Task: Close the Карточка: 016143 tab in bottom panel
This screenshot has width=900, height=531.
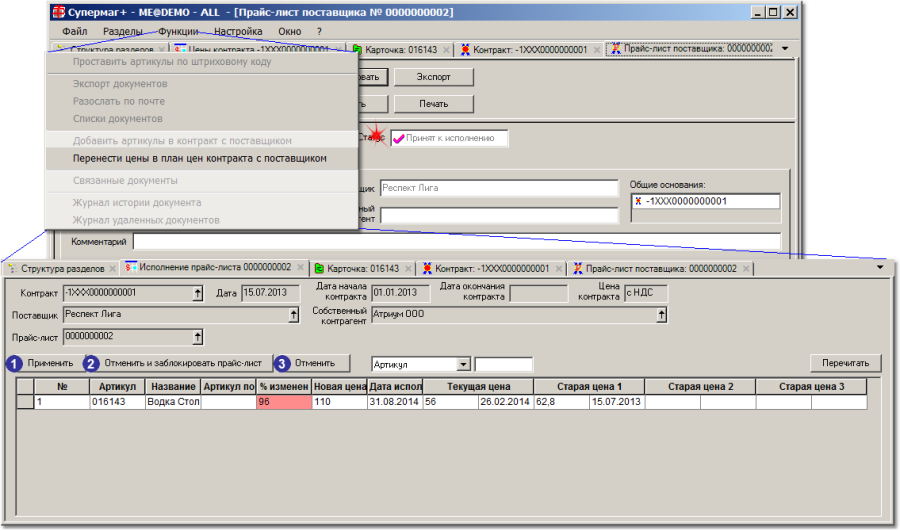Action: [408, 269]
